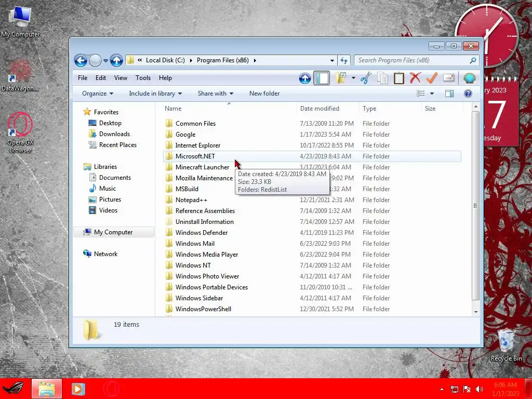Open the File menu
The image size is (532, 399).
click(83, 78)
